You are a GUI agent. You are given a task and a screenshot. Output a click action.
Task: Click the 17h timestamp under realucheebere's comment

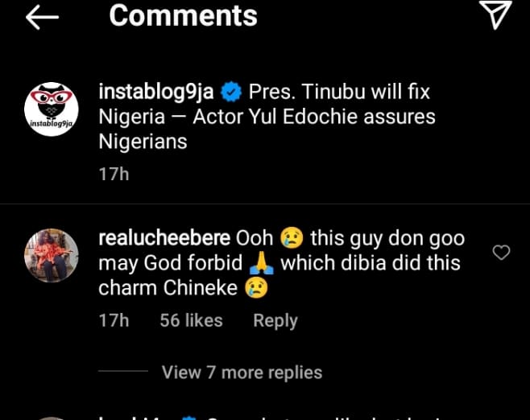coord(114,320)
